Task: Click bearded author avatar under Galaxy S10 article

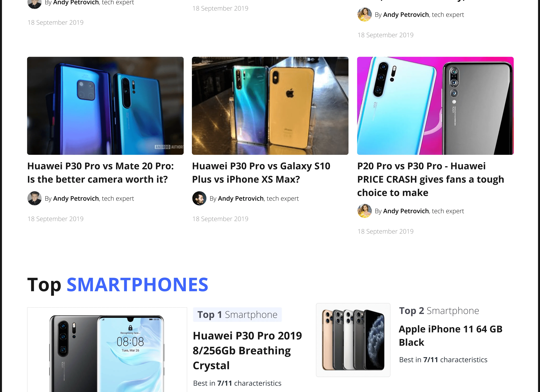Action: coord(199,198)
